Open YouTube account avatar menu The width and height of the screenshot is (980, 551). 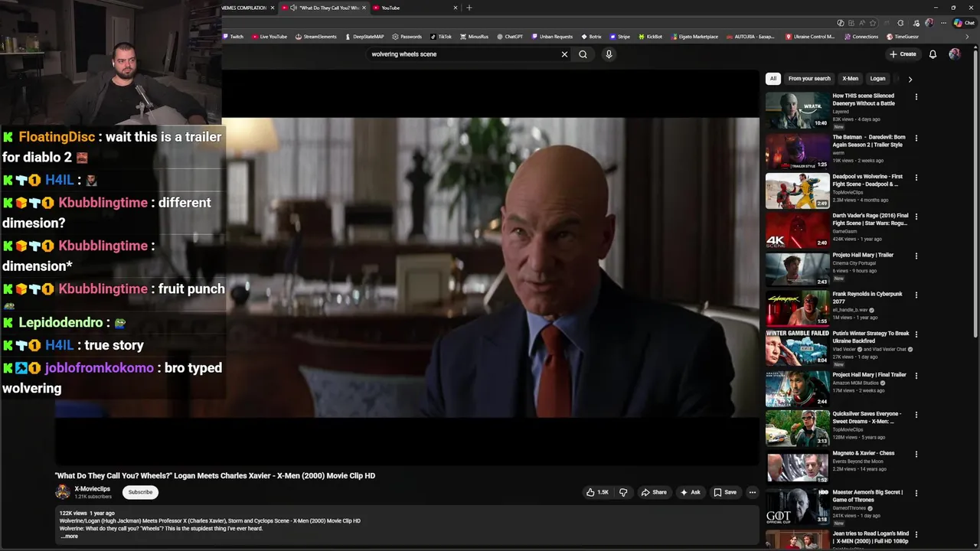click(954, 54)
